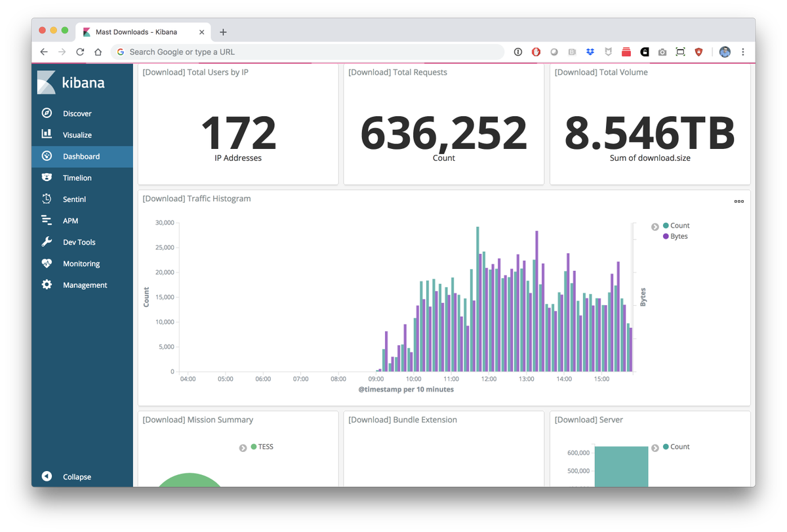Open the Sentinl alerting app

point(82,199)
